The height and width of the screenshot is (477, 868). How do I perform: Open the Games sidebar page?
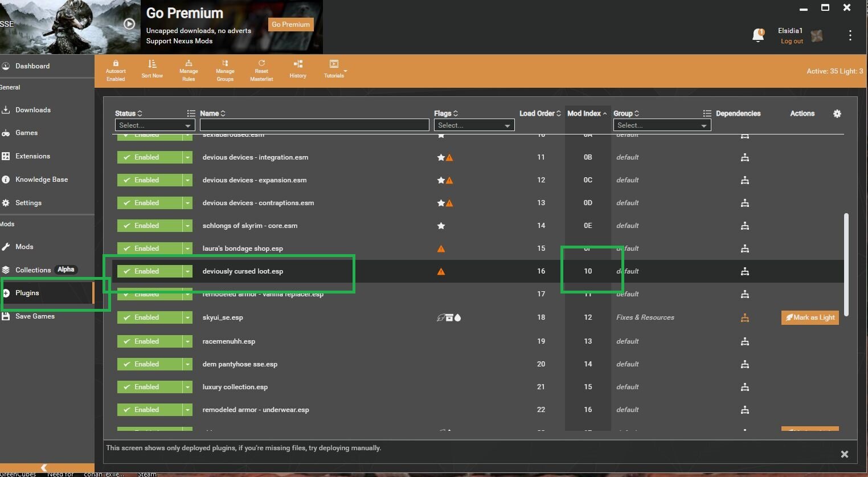click(26, 133)
